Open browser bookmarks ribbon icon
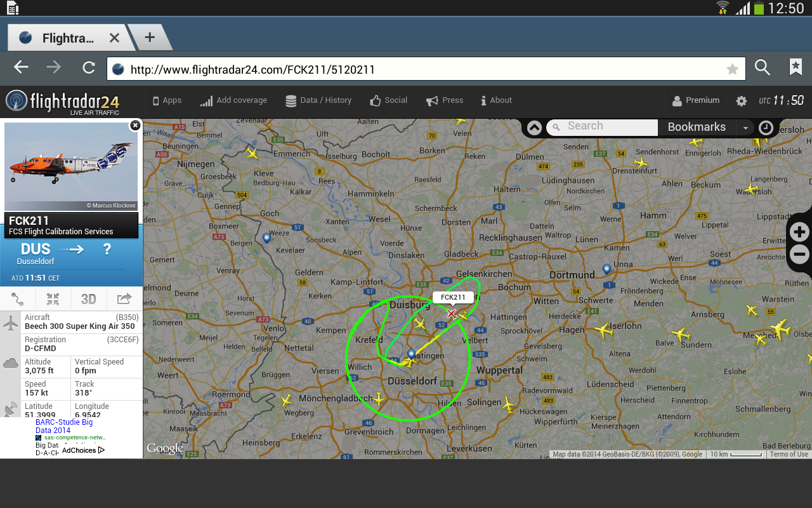Image resolution: width=812 pixels, height=508 pixels. (x=796, y=67)
